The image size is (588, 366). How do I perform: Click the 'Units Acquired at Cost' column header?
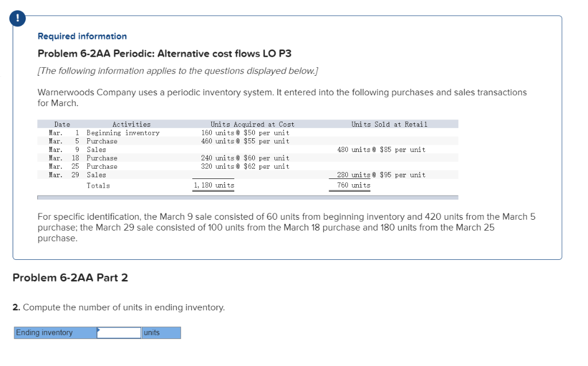(x=253, y=124)
